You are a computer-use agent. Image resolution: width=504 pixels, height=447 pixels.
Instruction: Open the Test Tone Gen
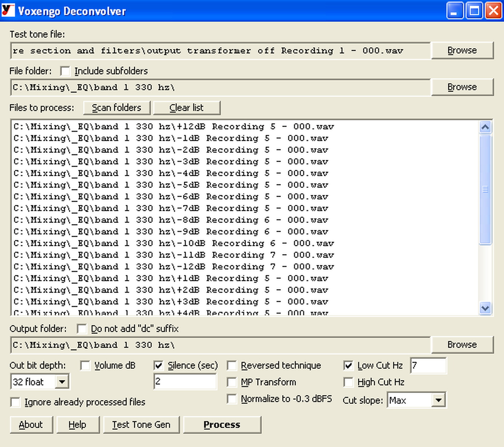tap(141, 424)
